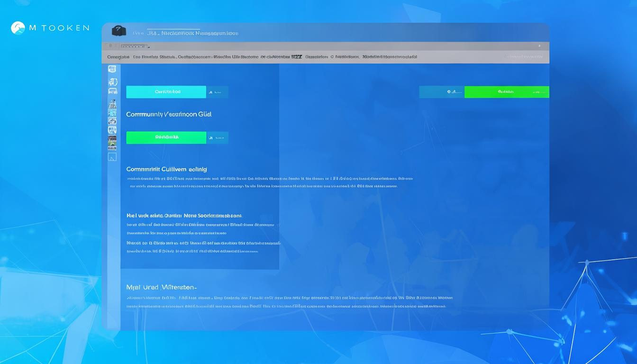Click the dark question-mark box icon in title bar
The image size is (637, 364).
pyautogui.click(x=118, y=31)
